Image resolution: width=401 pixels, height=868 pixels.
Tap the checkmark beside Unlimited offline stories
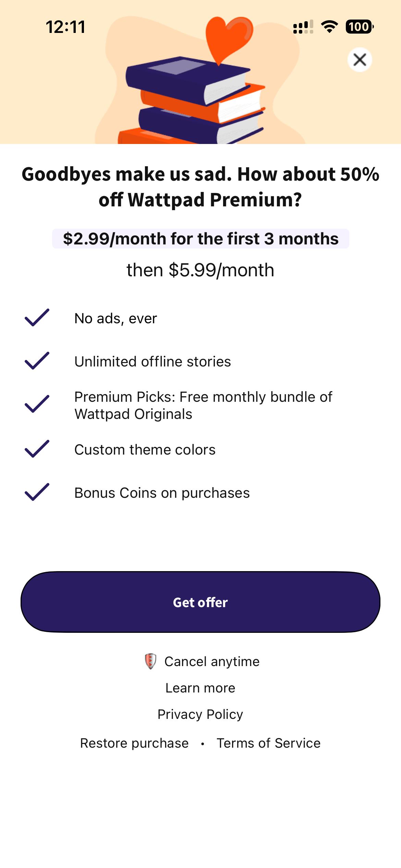(37, 361)
